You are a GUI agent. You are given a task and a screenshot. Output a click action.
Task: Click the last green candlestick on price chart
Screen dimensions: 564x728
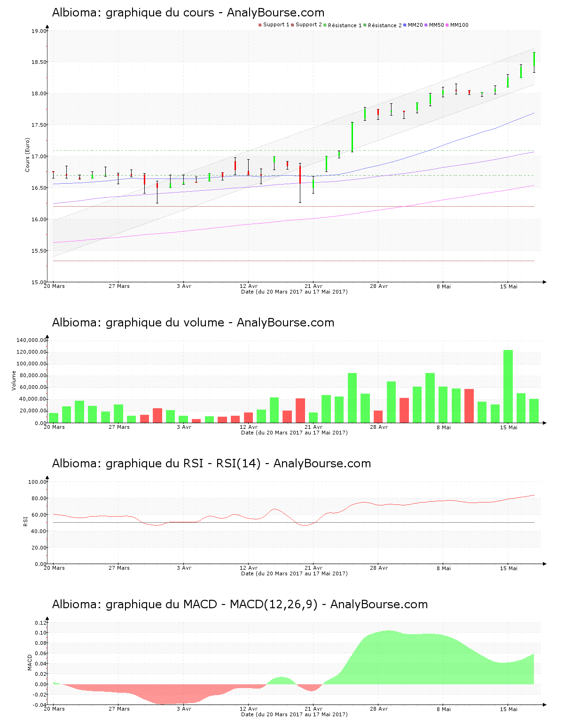click(534, 62)
